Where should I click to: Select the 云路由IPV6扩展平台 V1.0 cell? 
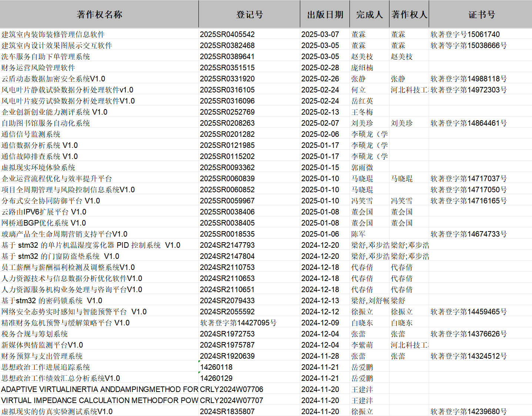(x=44, y=212)
